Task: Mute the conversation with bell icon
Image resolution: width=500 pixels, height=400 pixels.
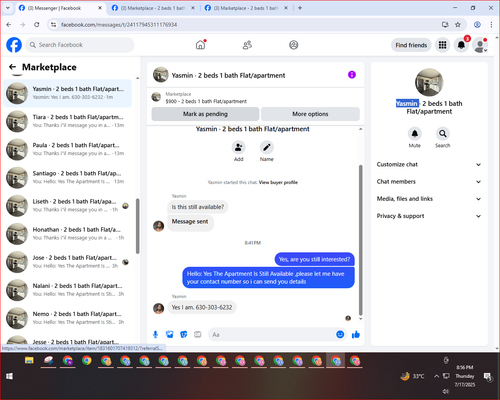Action: (x=415, y=134)
